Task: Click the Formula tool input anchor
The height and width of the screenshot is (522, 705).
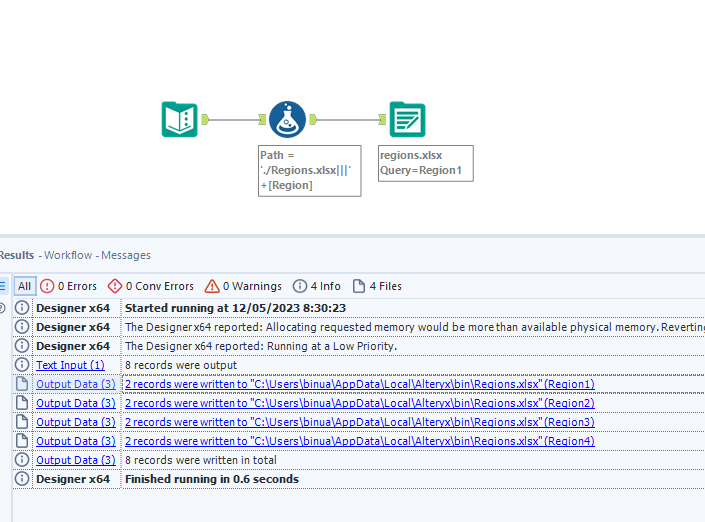Action: pos(262,119)
